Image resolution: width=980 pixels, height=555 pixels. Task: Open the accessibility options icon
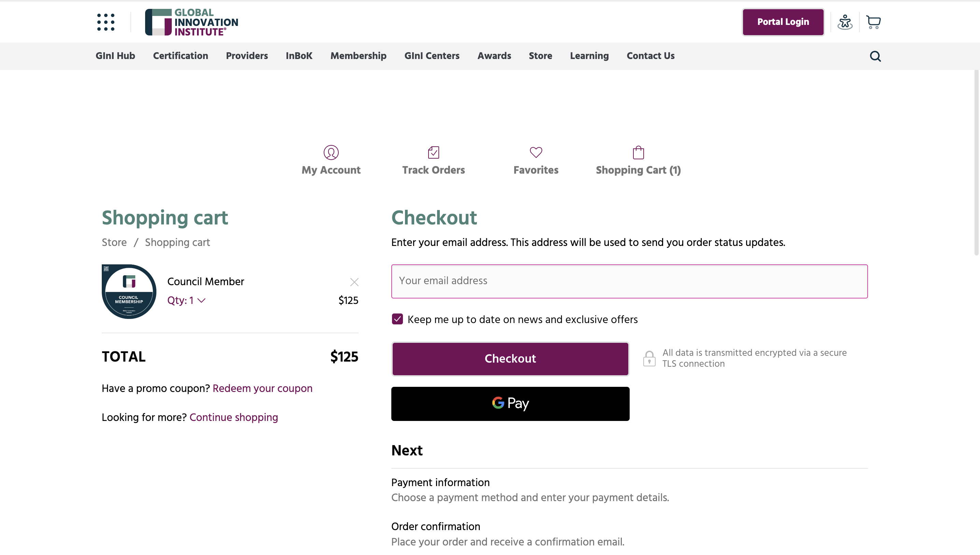(x=844, y=22)
